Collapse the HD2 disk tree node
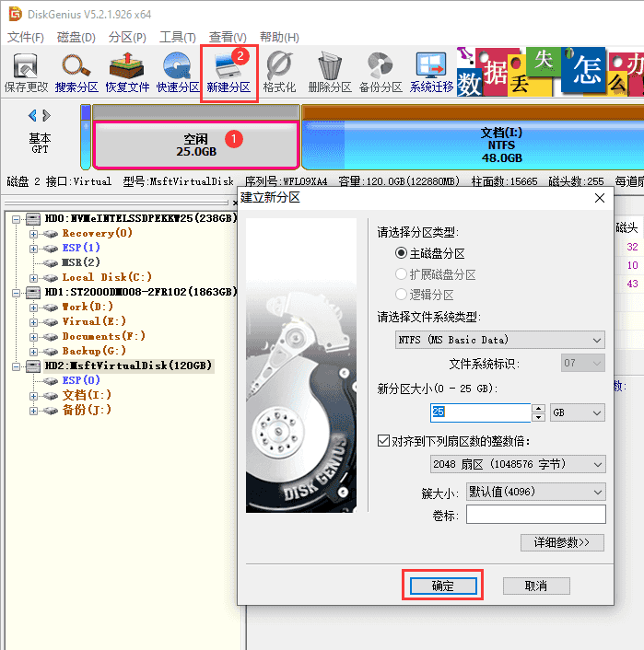 coord(16,366)
